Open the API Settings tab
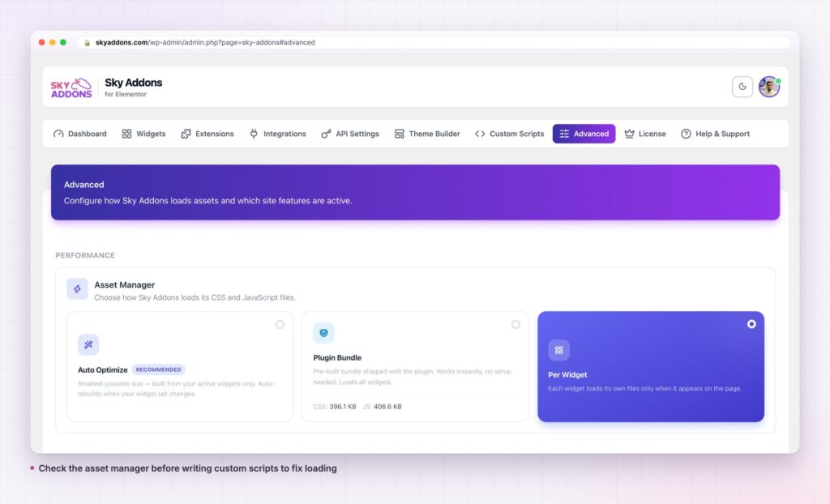The height and width of the screenshot is (504, 830). (x=350, y=134)
